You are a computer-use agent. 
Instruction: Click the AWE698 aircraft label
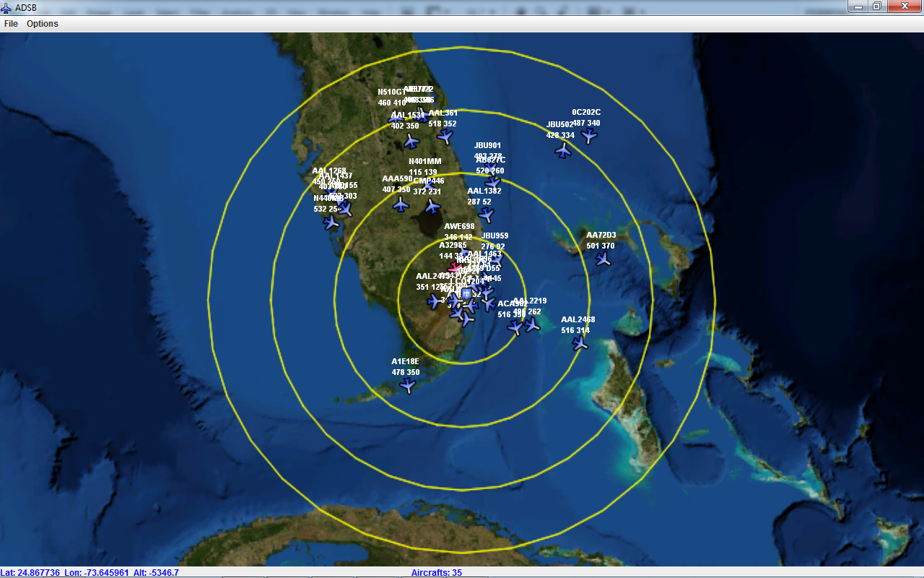(459, 227)
